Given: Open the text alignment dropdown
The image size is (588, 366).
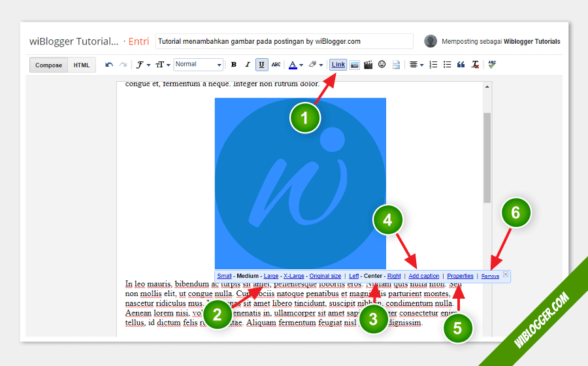Looking at the screenshot, I should click(x=416, y=65).
